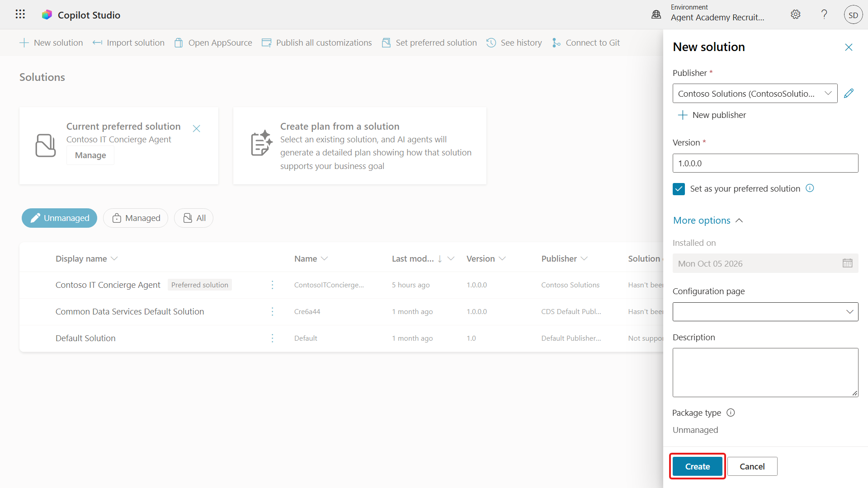
Task: Edit publisher using the pencil icon
Action: [x=849, y=93]
